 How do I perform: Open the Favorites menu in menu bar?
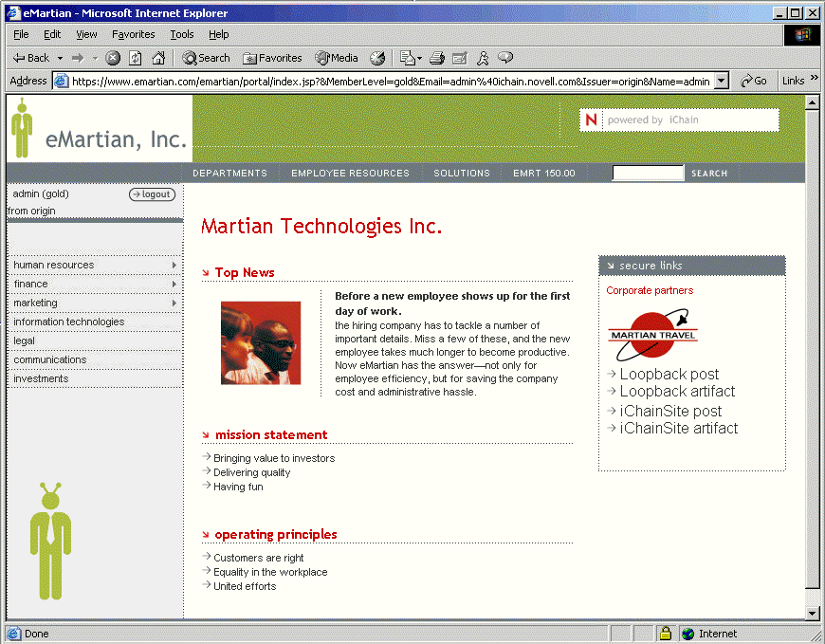point(133,34)
